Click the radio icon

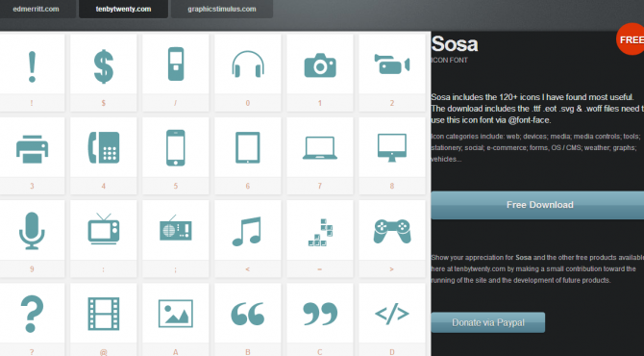pyautogui.click(x=176, y=228)
